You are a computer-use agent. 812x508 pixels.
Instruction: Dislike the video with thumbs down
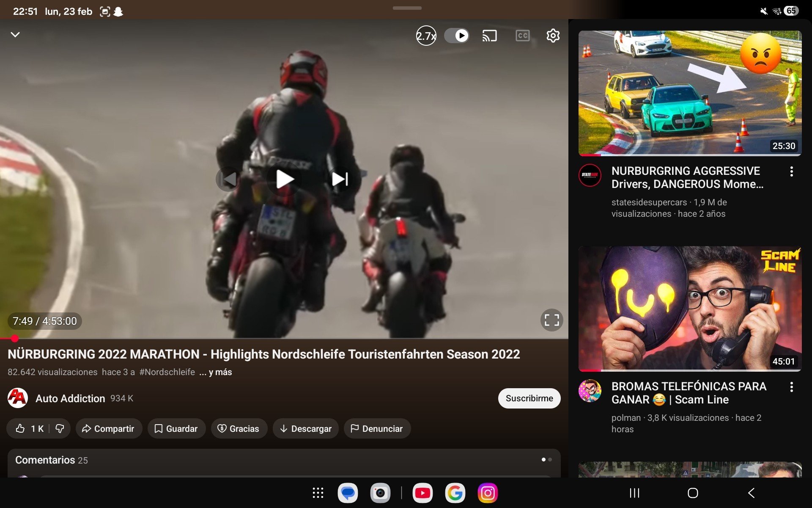(x=60, y=428)
